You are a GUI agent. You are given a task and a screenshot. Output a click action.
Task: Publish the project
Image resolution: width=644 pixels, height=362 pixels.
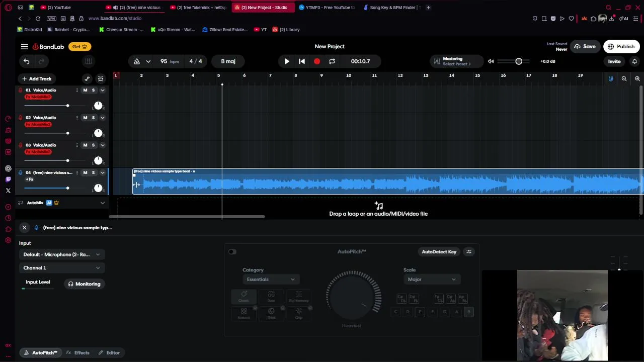coord(621,46)
